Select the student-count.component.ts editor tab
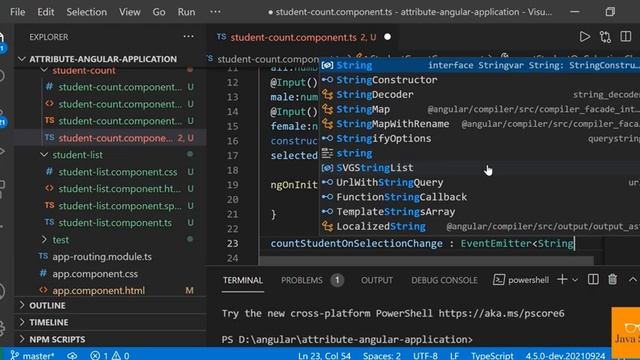The image size is (640, 360). 293,38
